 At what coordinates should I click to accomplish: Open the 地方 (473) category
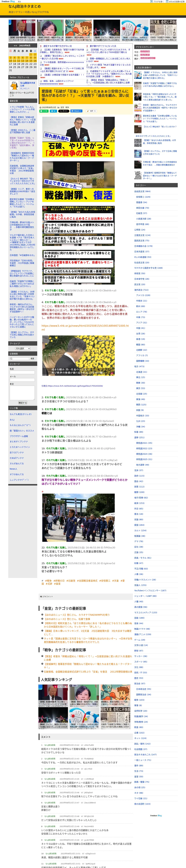tap(139, 366)
